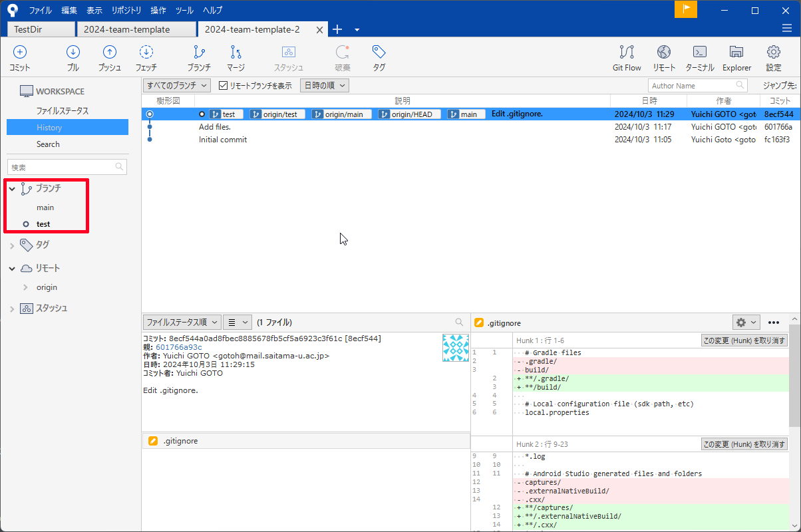Expand the タグ section in sidebar
The width and height of the screenshot is (801, 532).
(12, 245)
